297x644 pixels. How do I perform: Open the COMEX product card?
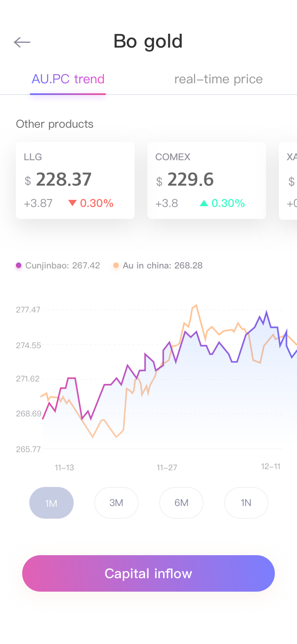pos(207,180)
